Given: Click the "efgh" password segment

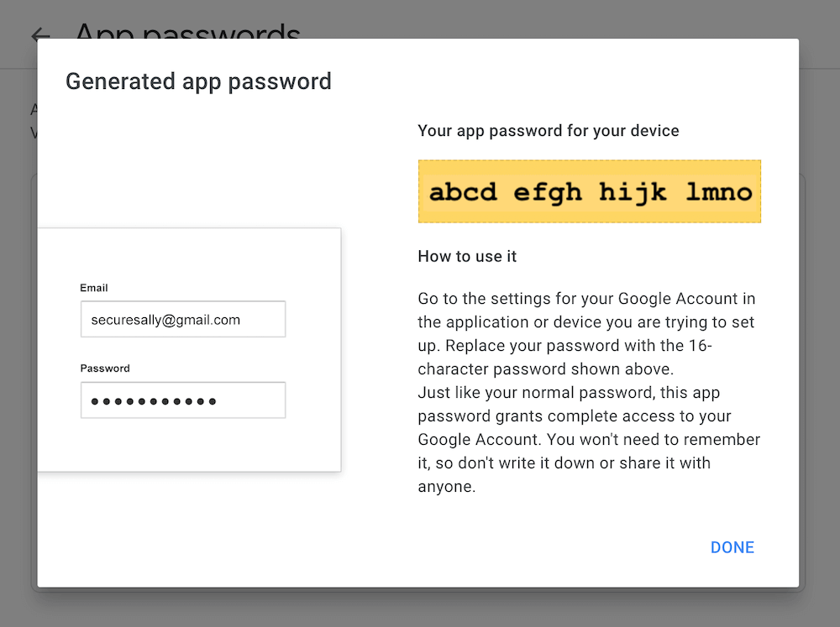Looking at the screenshot, I should tap(548, 192).
